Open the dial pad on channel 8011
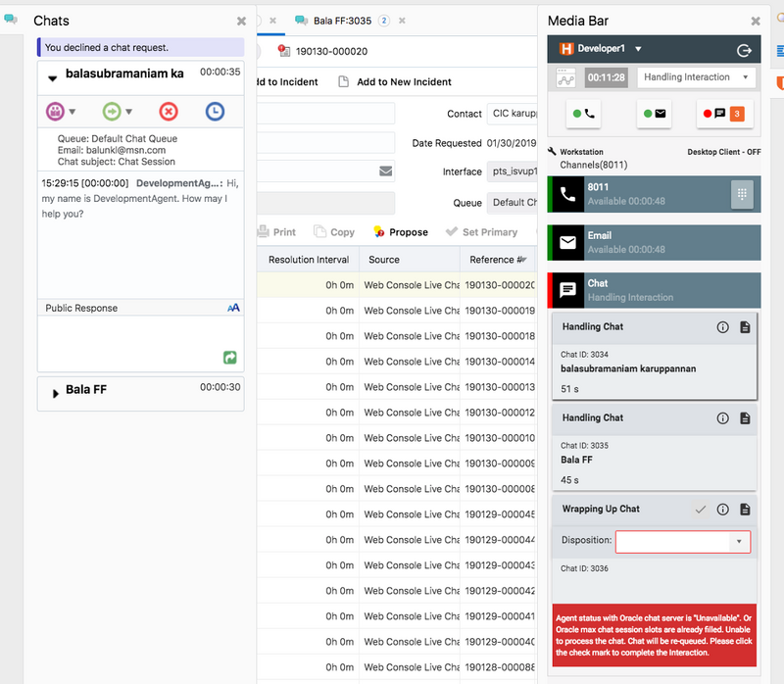 pos(742,194)
